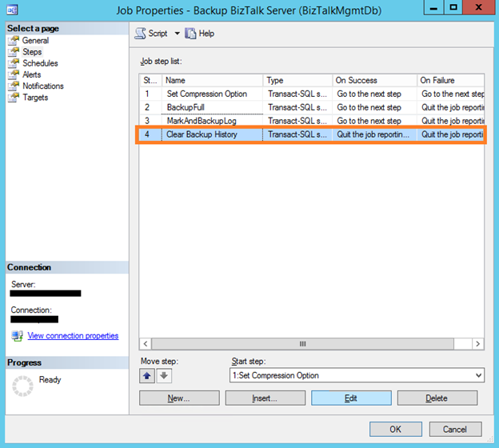
Task: Click the Targets page icon
Action: 14,98
